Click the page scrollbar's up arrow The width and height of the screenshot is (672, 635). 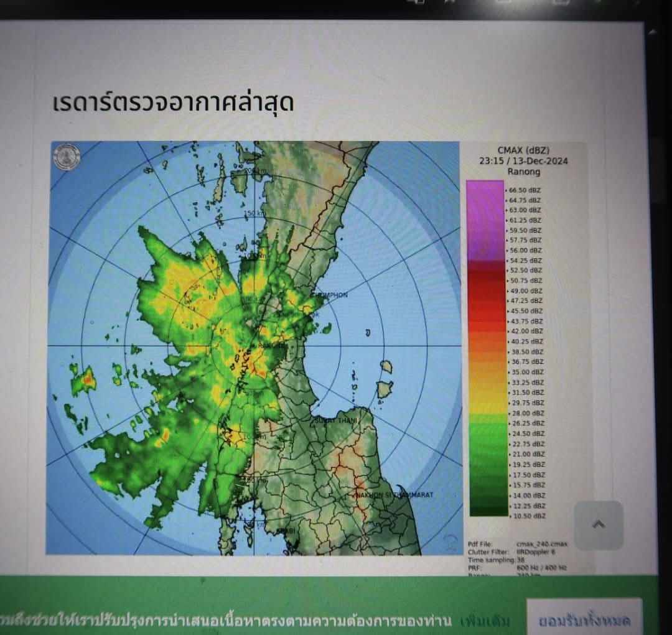pyautogui.click(x=653, y=31)
